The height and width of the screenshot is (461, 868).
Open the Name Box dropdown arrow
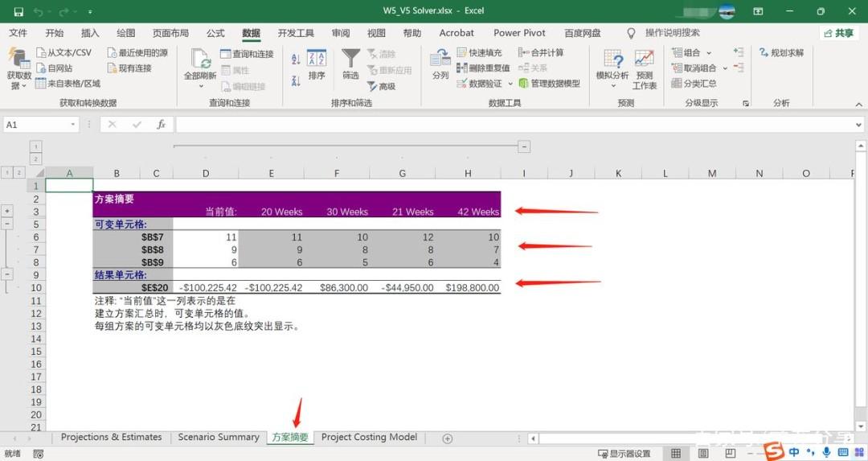(x=72, y=125)
